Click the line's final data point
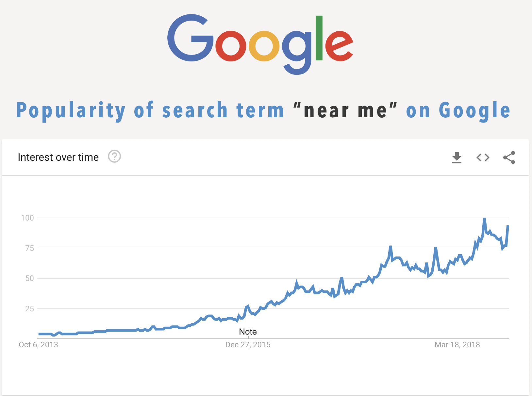 508,226
